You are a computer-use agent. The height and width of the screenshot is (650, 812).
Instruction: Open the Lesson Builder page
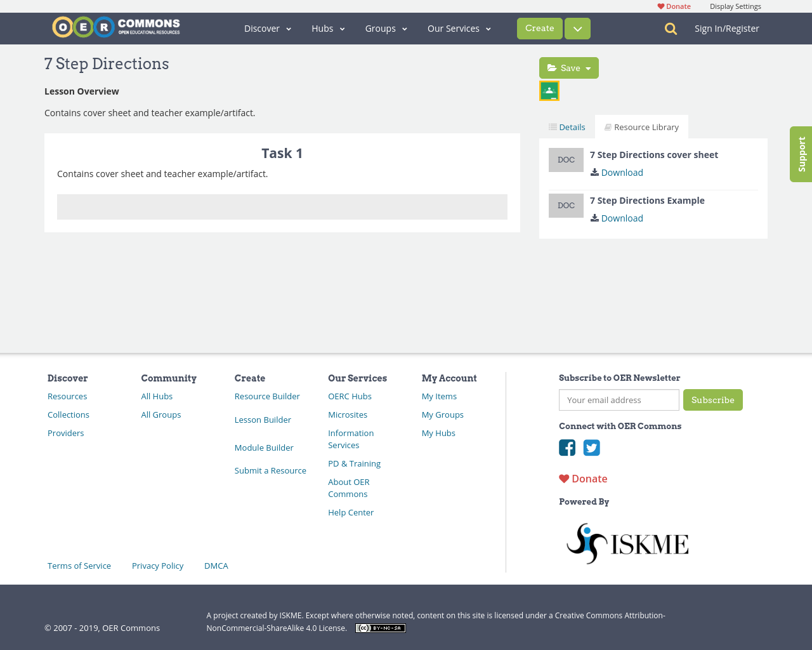pos(263,419)
